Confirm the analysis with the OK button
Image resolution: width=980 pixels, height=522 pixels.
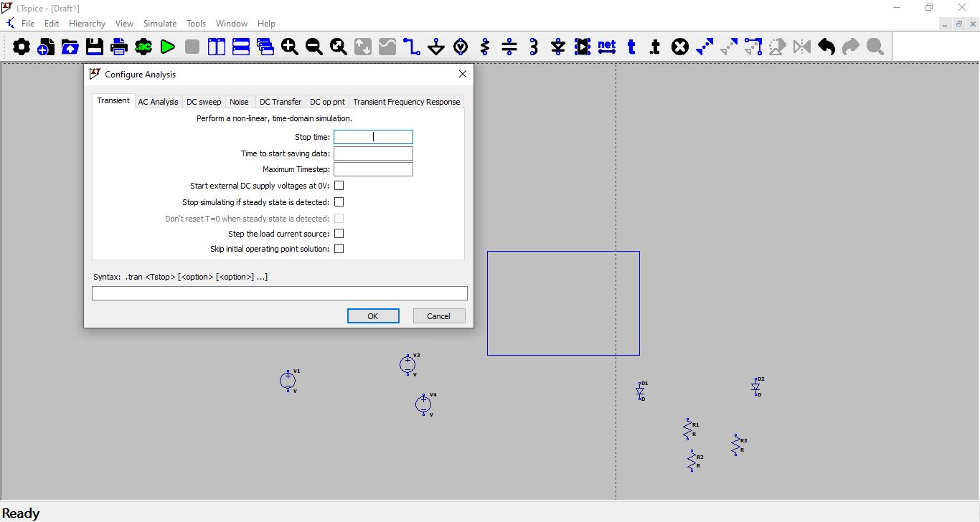pyautogui.click(x=373, y=316)
